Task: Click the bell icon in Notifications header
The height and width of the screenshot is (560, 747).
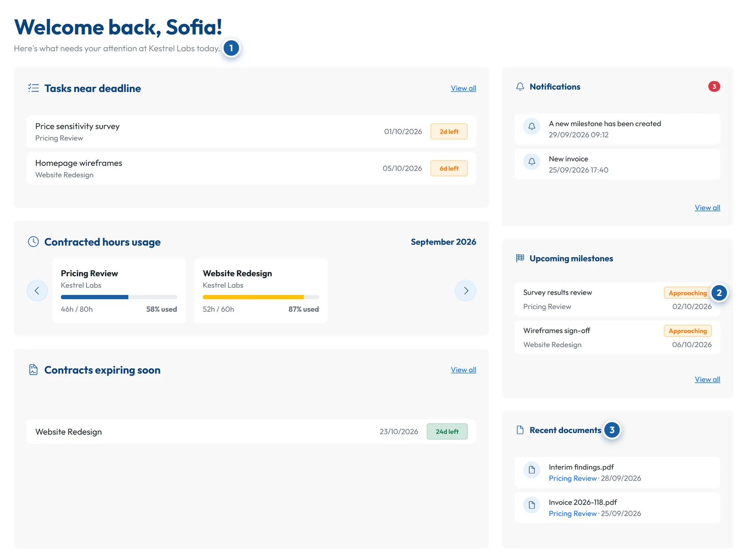Action: (520, 87)
